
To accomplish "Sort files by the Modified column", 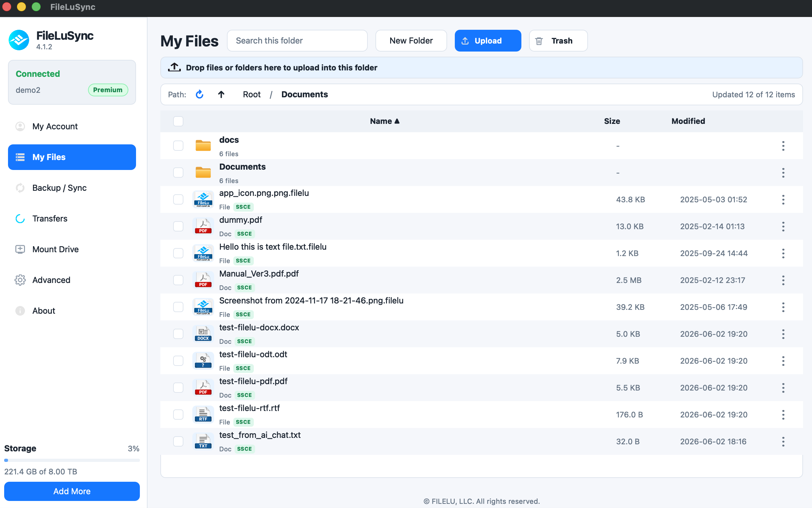I will 688,121.
